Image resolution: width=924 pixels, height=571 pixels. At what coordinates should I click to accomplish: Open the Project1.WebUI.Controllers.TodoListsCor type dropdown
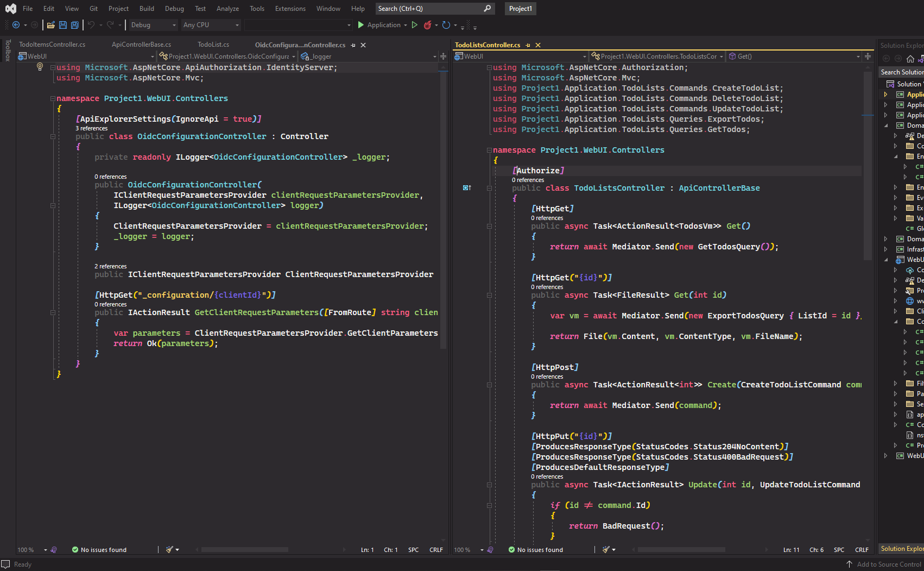[x=657, y=57]
